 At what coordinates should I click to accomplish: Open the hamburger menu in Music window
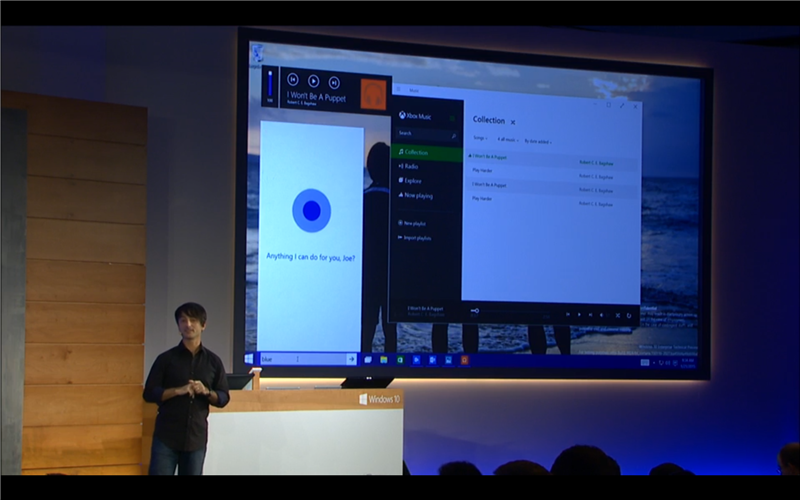[398, 89]
